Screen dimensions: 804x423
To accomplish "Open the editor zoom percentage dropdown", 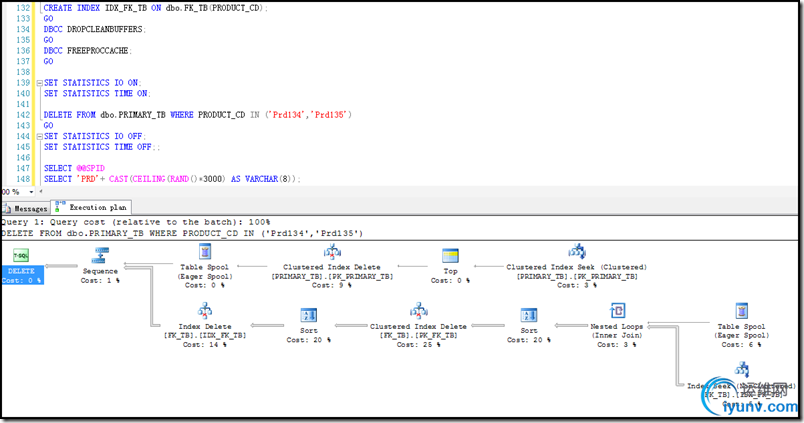I will [31, 192].
